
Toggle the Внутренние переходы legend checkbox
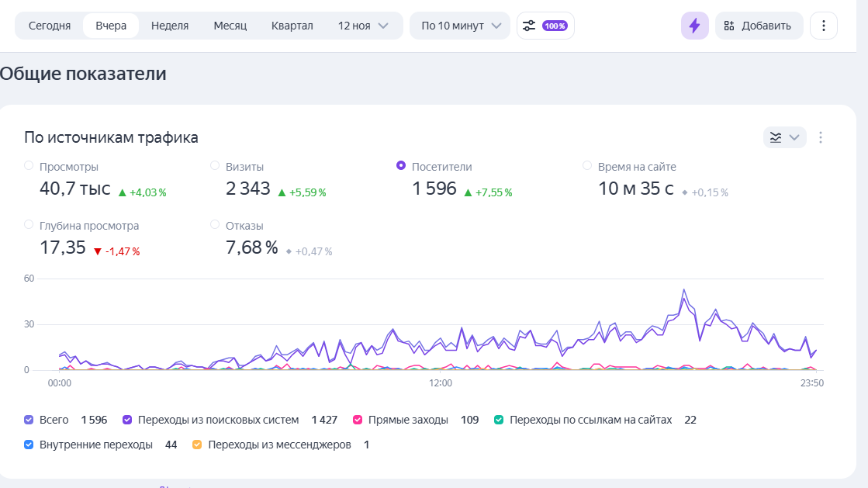pyautogui.click(x=29, y=445)
